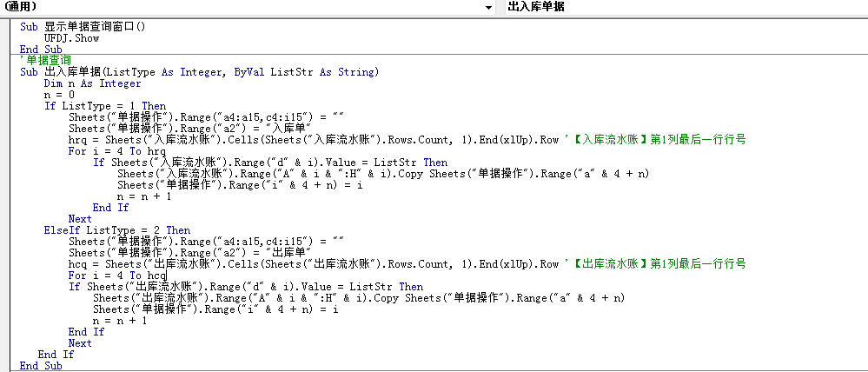Click the line assigning "入库单" to Range a2
The height and width of the screenshot is (372, 868).
click(x=191, y=129)
